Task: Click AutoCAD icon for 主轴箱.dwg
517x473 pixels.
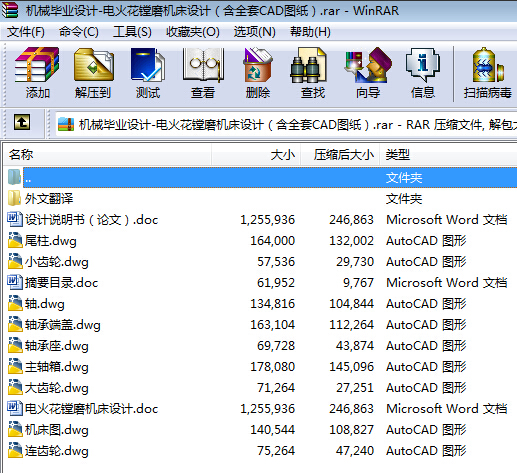Action: coord(15,366)
